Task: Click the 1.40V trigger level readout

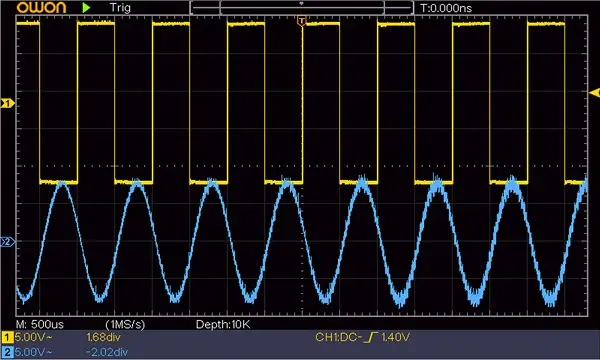Action: (x=396, y=337)
